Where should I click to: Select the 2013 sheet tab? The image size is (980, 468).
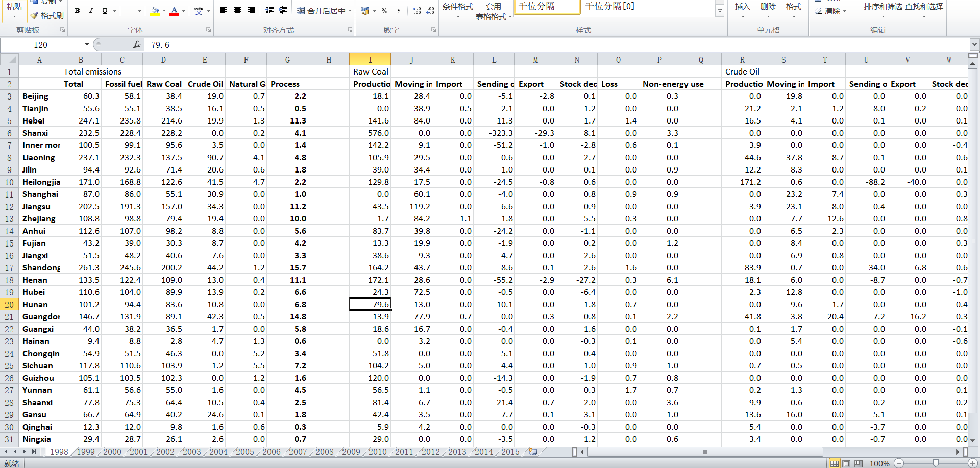[457, 452]
